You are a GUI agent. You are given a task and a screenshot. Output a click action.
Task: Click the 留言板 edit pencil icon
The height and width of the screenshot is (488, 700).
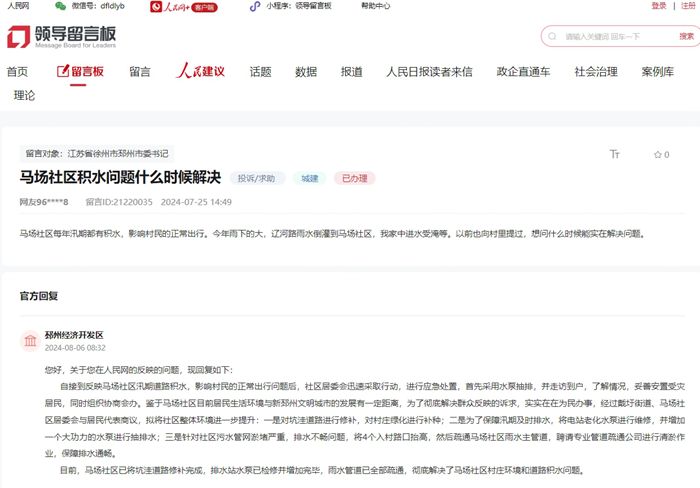pos(63,71)
